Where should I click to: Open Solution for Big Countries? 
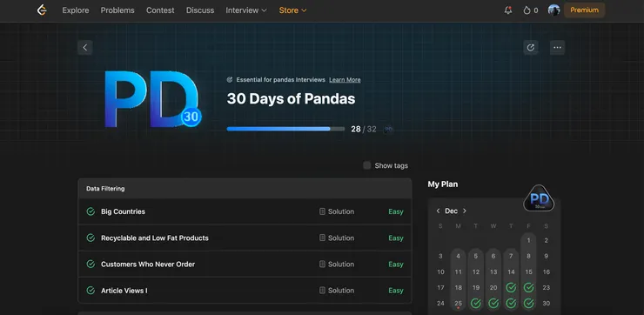337,211
